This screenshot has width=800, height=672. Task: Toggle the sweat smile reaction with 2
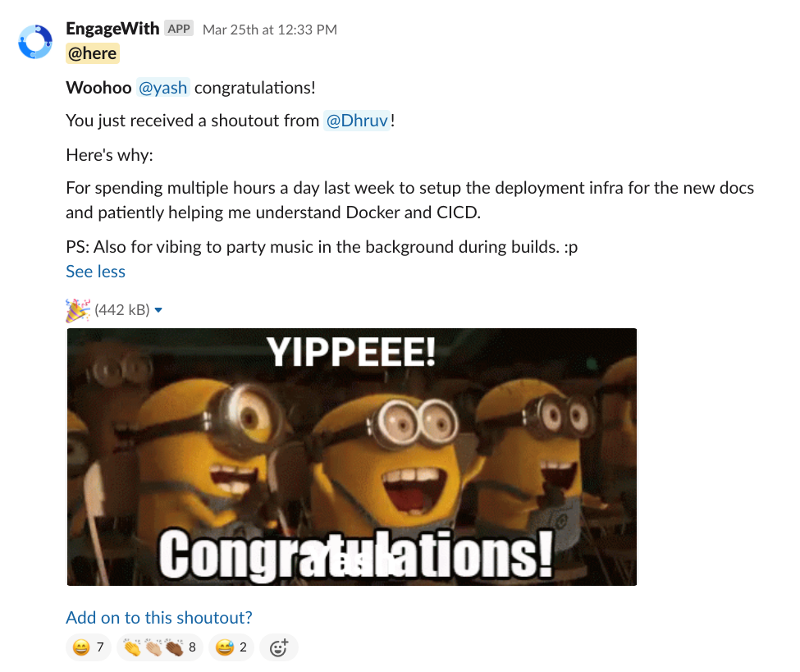[231, 647]
